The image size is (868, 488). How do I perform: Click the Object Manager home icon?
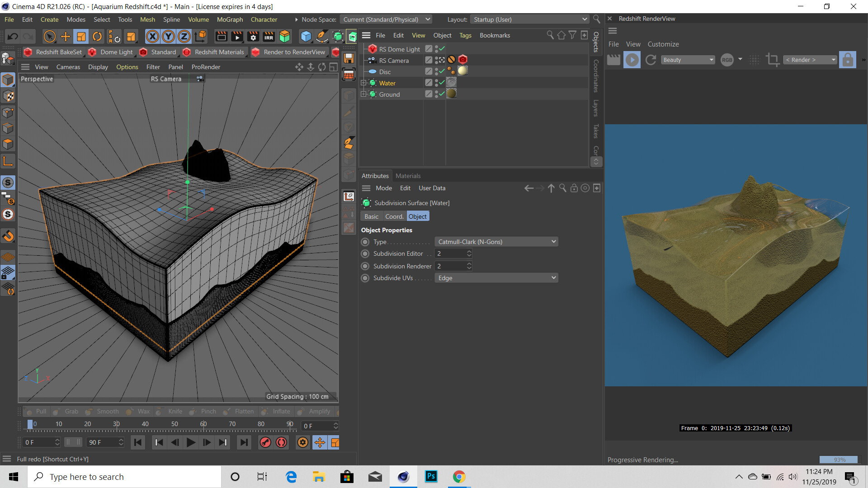561,35
